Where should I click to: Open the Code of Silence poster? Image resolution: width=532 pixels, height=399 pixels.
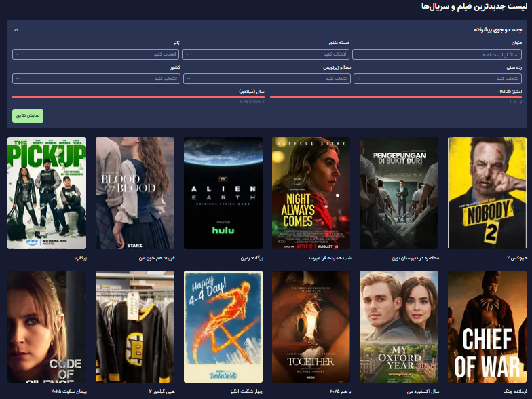click(47, 327)
